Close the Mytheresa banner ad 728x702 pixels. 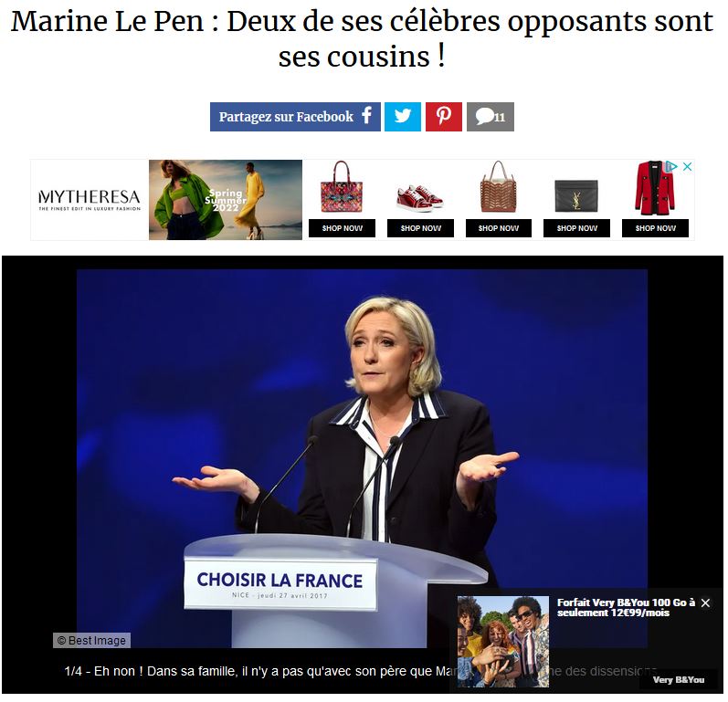688,166
